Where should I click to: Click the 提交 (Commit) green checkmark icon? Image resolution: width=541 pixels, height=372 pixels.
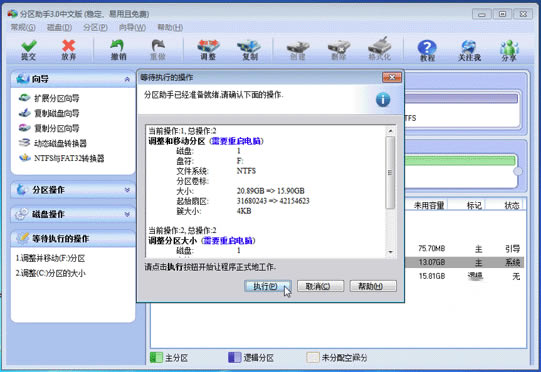tap(29, 50)
